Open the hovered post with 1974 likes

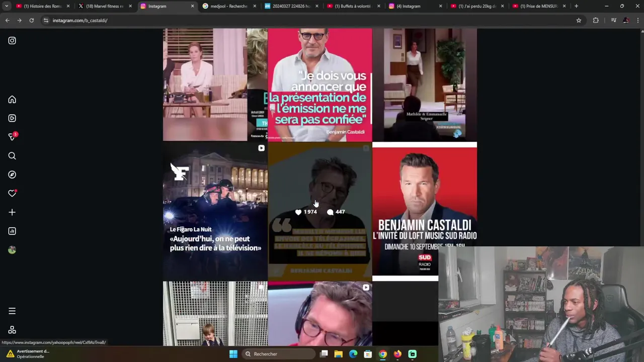[x=320, y=211]
